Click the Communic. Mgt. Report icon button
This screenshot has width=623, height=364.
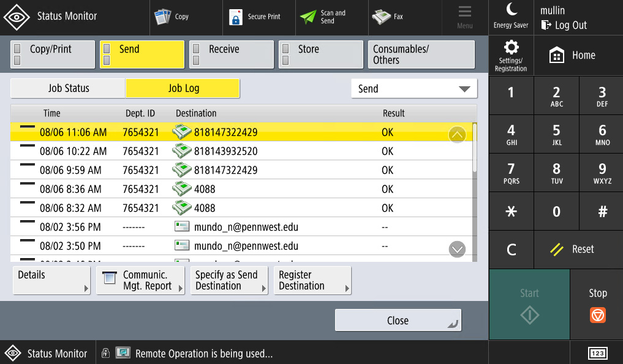click(140, 280)
